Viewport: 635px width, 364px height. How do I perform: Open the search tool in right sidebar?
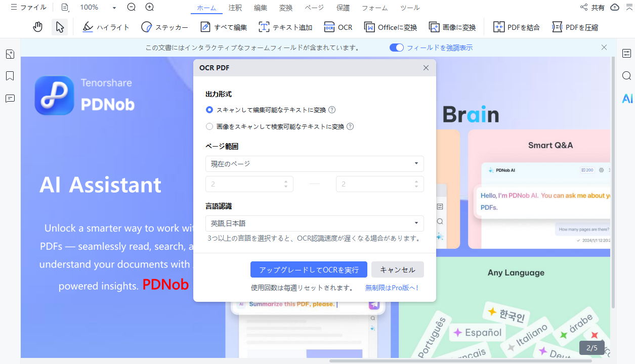[626, 76]
